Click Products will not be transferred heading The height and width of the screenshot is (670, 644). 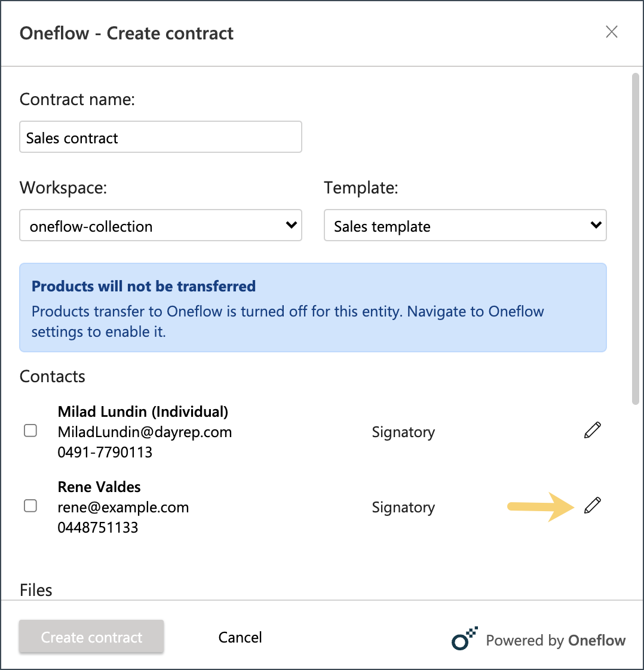143,286
